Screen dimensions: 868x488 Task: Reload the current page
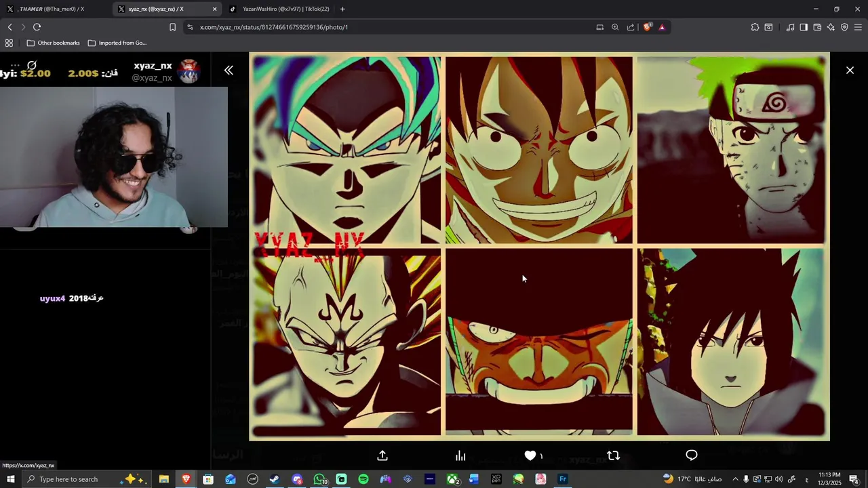pyautogui.click(x=37, y=27)
